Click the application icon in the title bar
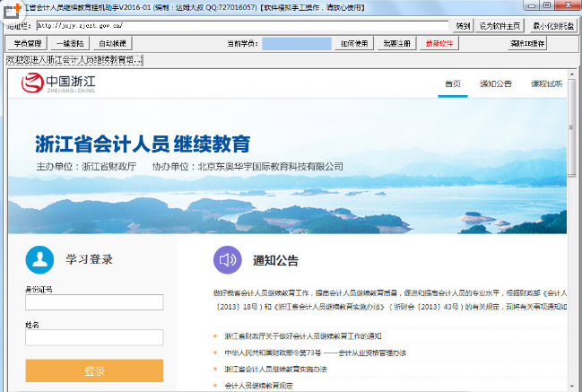The width and height of the screenshot is (582, 392). 13,10
